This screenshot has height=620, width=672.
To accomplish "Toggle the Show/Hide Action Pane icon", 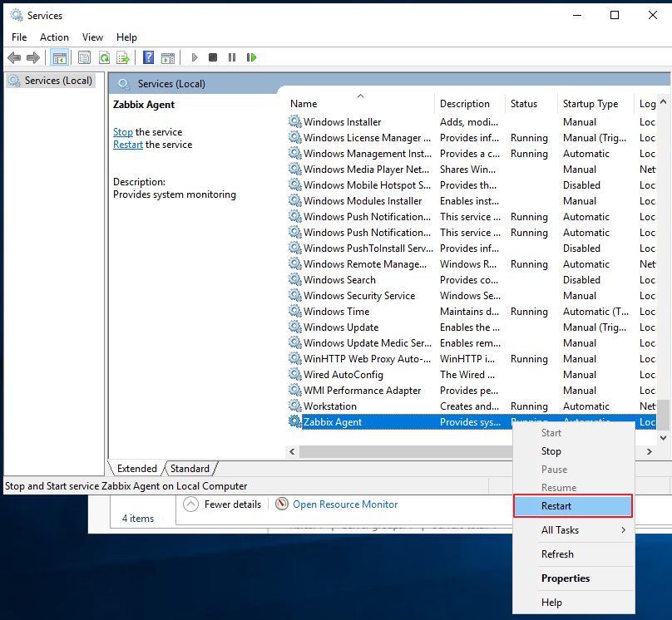I will [167, 58].
